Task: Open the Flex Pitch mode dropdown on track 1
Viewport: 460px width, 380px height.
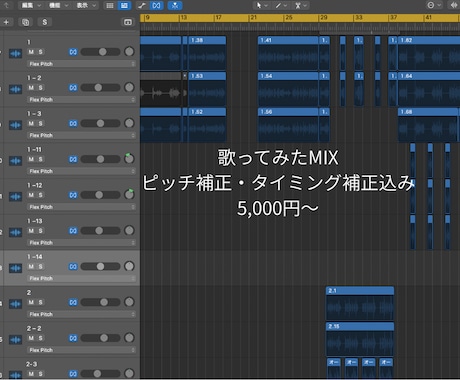Action: pyautogui.click(x=81, y=64)
